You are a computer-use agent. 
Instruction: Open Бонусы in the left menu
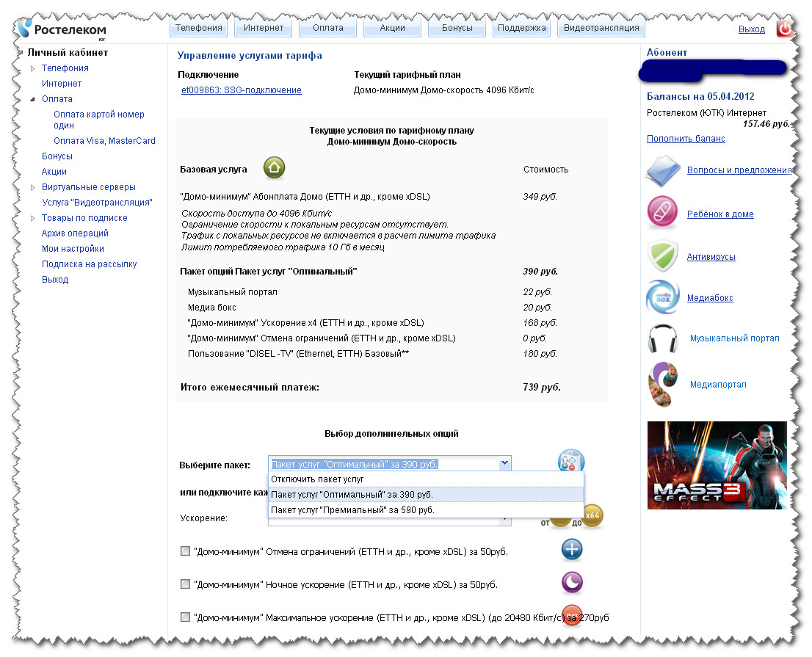(x=57, y=156)
